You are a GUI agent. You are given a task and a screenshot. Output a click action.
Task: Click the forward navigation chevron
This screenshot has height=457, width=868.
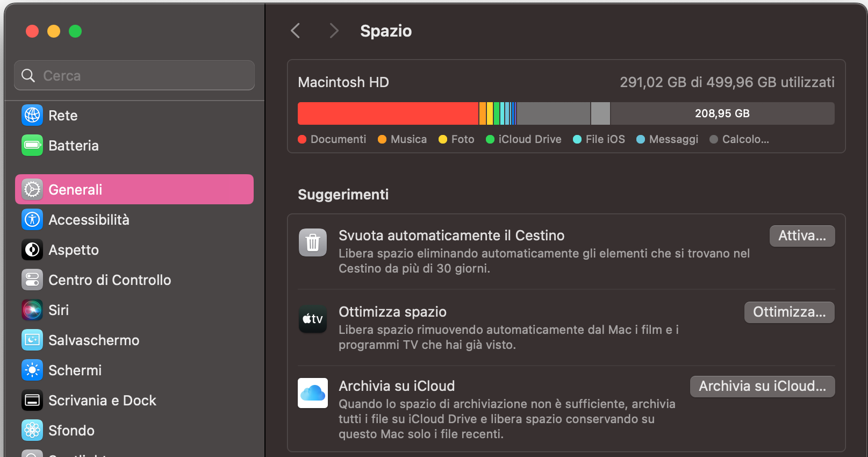334,31
